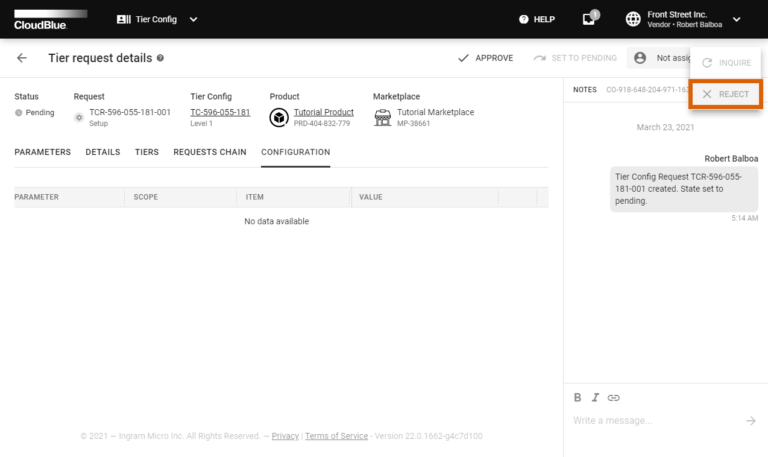768x457 pixels.
Task: Click the VALUE column header
Action: (x=371, y=197)
